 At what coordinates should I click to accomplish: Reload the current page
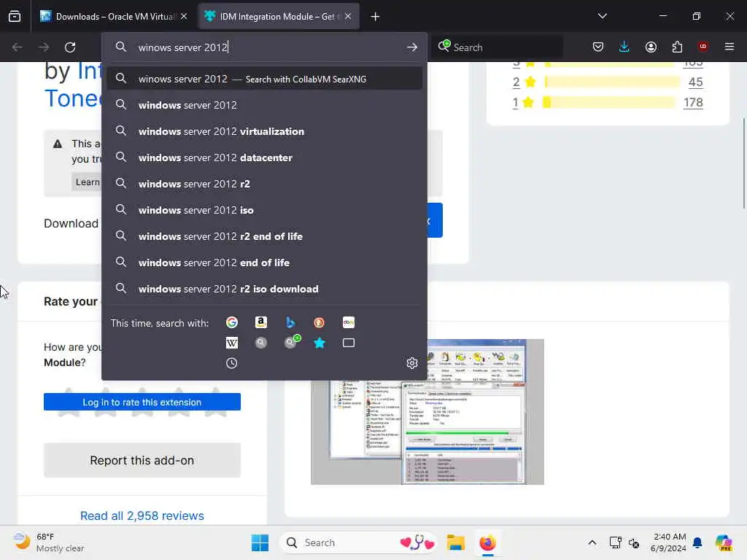[x=70, y=47]
